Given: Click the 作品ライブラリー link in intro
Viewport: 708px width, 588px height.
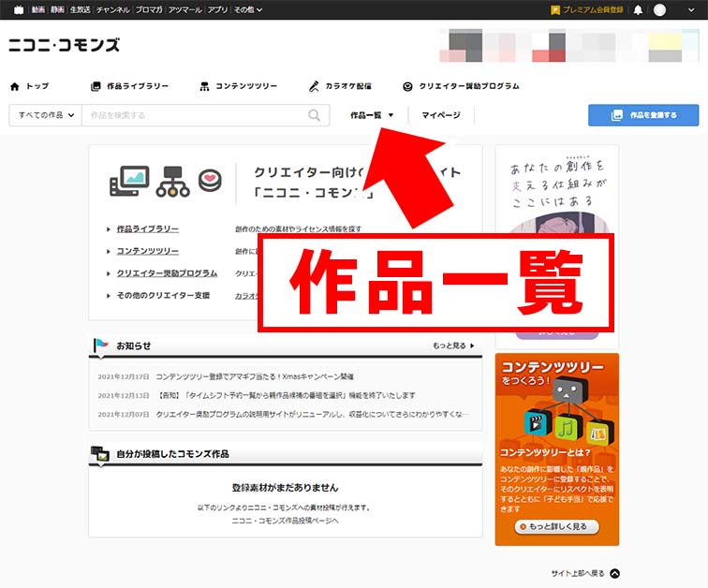Looking at the screenshot, I should pyautogui.click(x=148, y=228).
